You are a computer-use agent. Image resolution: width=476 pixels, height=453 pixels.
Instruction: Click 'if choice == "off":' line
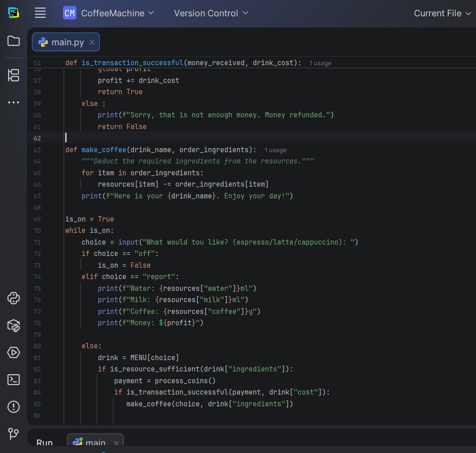point(120,254)
